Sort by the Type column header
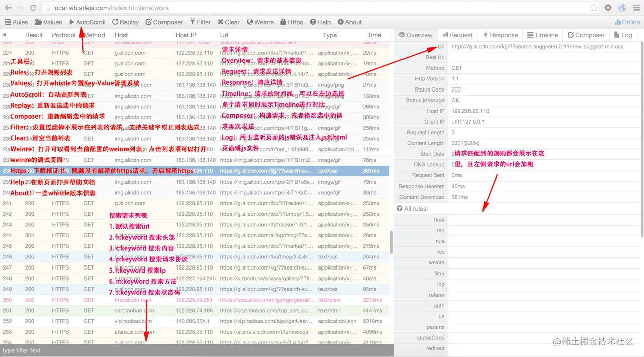This screenshot has width=644, height=357. (x=330, y=35)
